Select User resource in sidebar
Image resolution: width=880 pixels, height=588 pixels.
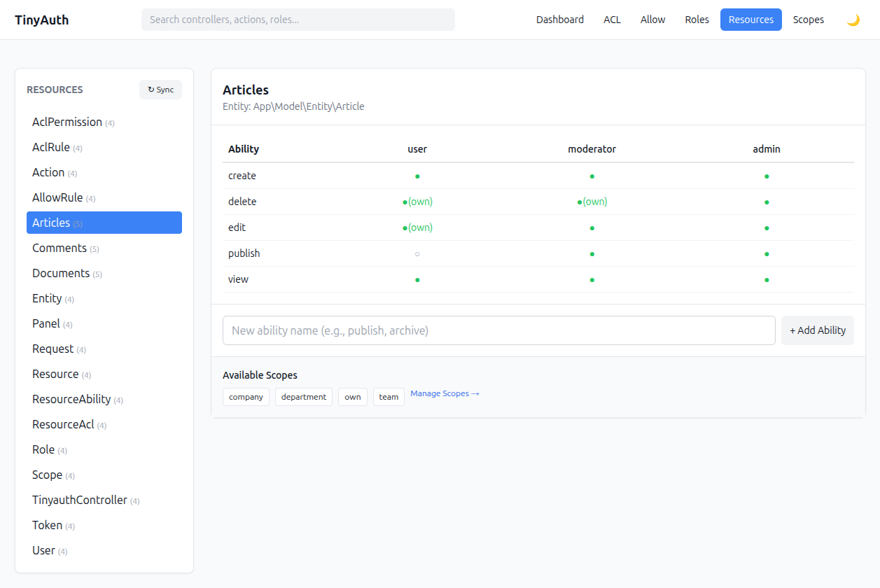click(x=104, y=550)
